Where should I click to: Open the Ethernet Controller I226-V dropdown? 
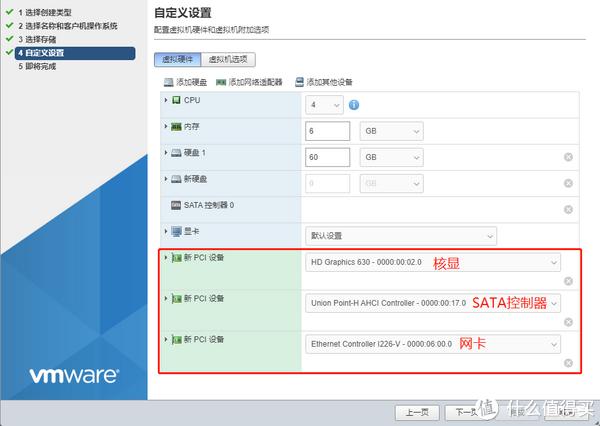pyautogui.click(x=433, y=344)
